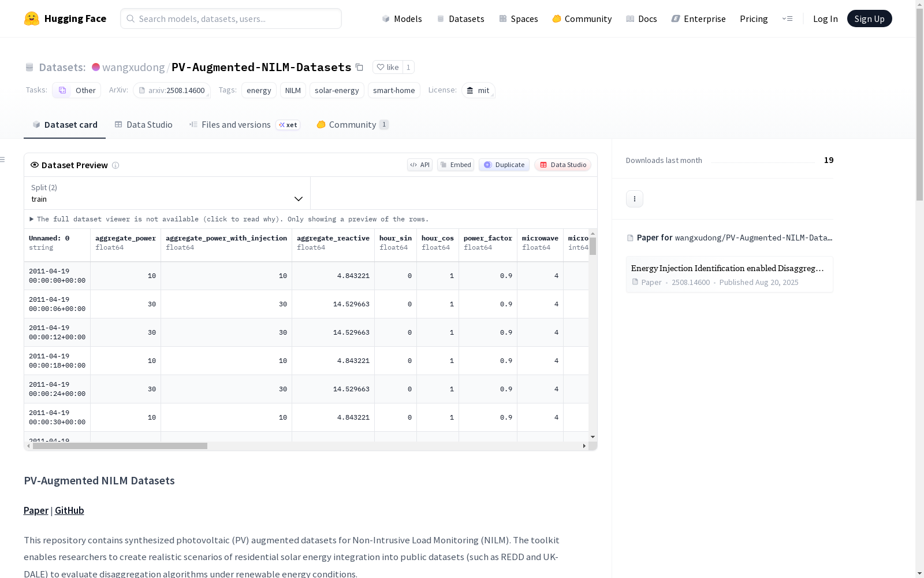Click the table scroll-down arrow
This screenshot has height=578, width=924.
593,437
